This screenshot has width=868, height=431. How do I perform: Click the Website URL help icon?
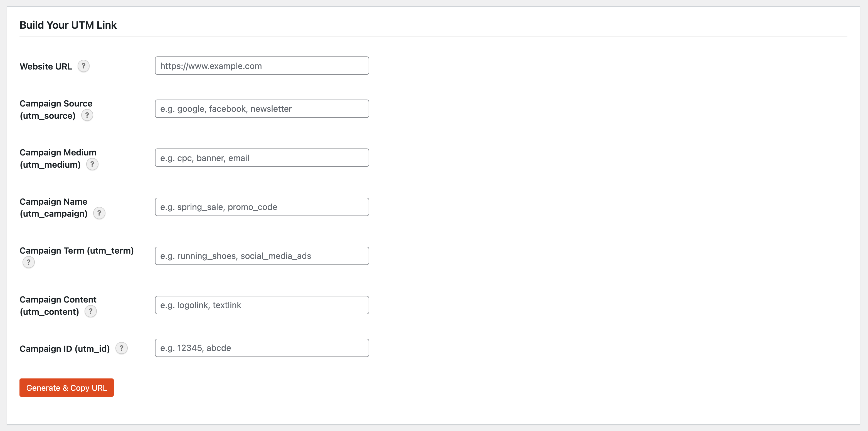[83, 66]
